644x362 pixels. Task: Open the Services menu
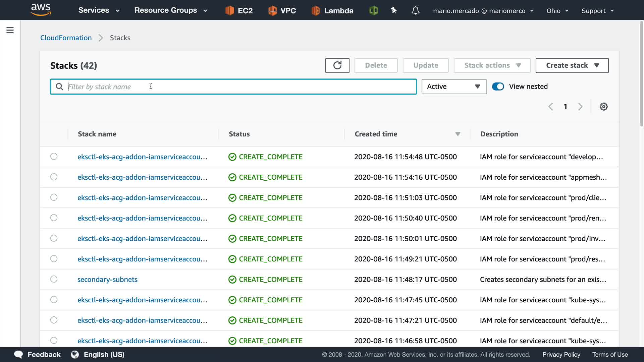click(99, 10)
